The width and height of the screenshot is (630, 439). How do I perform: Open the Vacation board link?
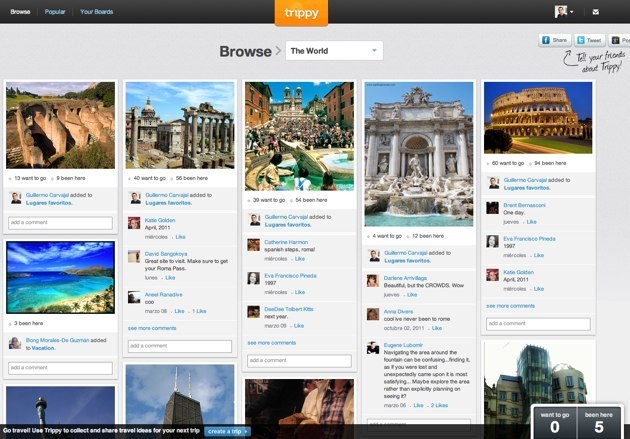[x=43, y=348]
